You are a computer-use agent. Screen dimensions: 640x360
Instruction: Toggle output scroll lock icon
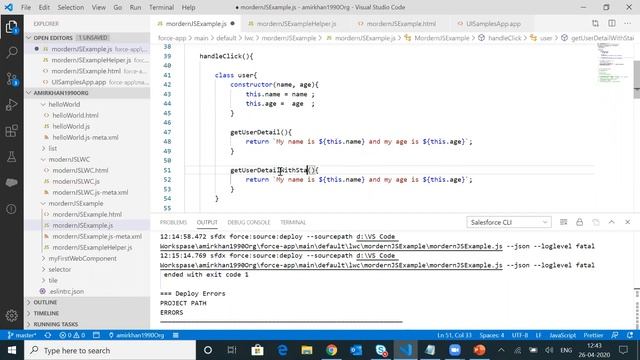click(x=579, y=222)
